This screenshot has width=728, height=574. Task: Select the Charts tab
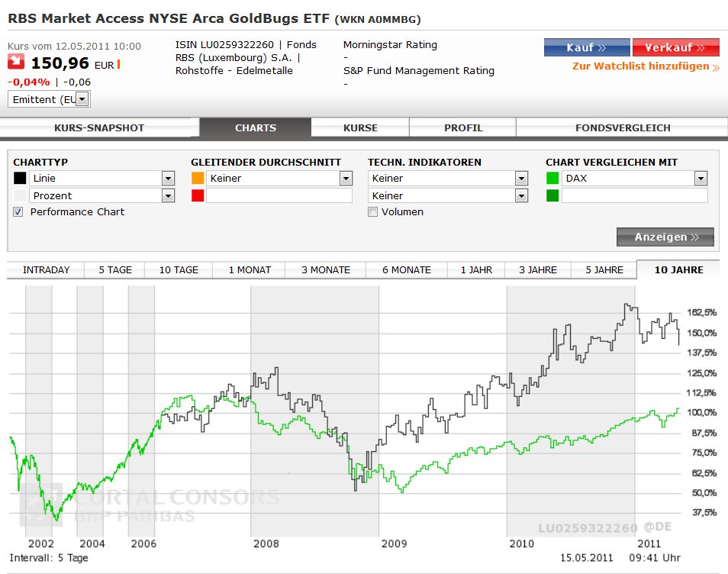256,127
